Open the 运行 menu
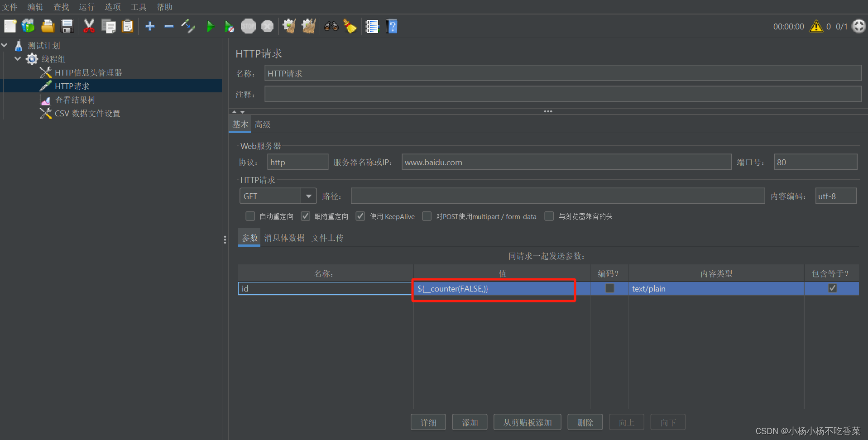The image size is (868, 440). [87, 7]
